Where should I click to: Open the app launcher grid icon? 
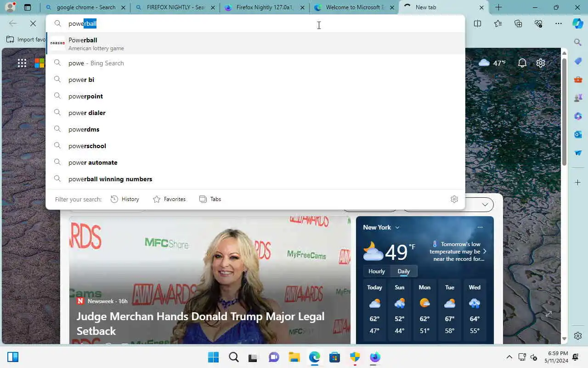pos(22,63)
